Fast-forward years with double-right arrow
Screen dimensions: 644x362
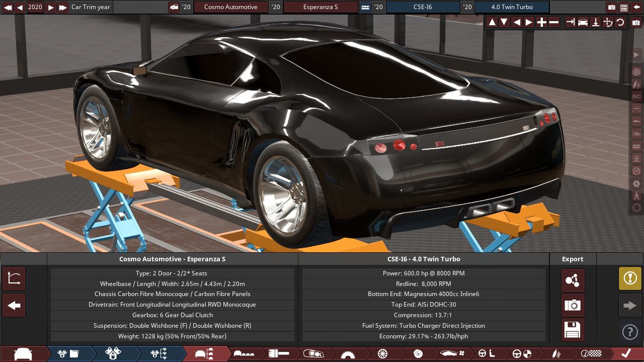tap(63, 7)
